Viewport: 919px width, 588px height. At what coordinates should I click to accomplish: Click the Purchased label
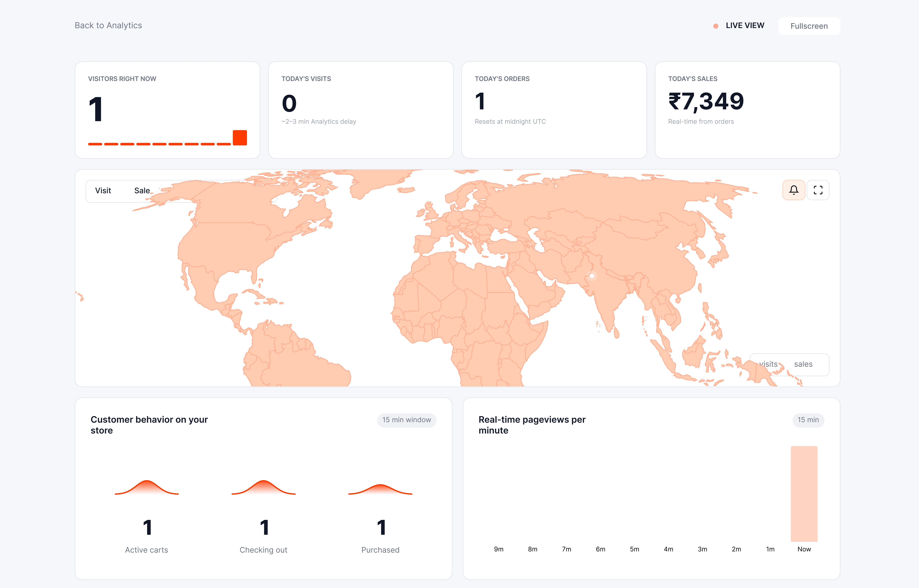coord(380,550)
